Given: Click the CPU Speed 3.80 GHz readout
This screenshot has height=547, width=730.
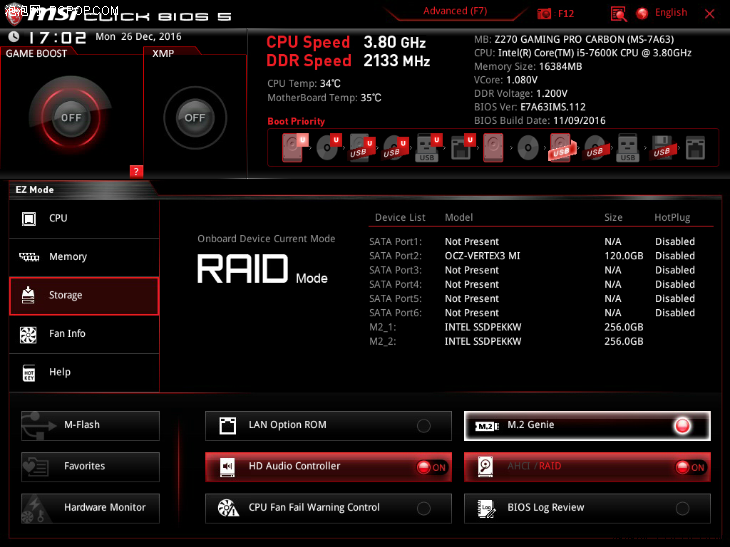Looking at the screenshot, I should (x=346, y=42).
